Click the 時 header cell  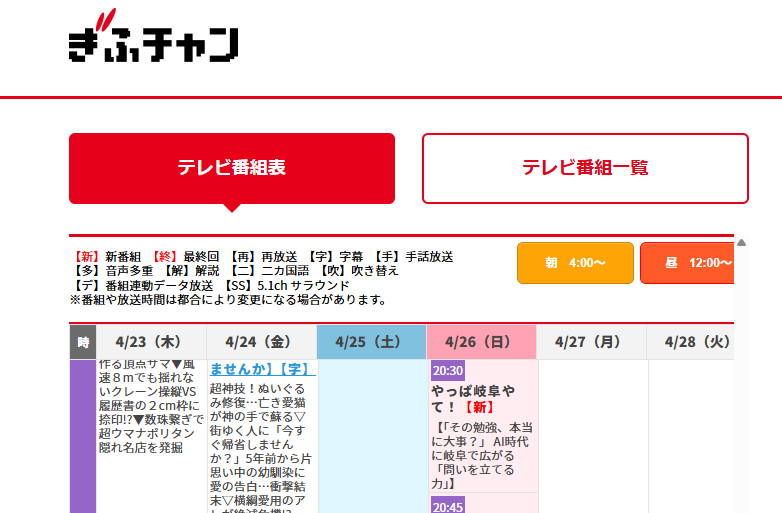pyautogui.click(x=83, y=342)
